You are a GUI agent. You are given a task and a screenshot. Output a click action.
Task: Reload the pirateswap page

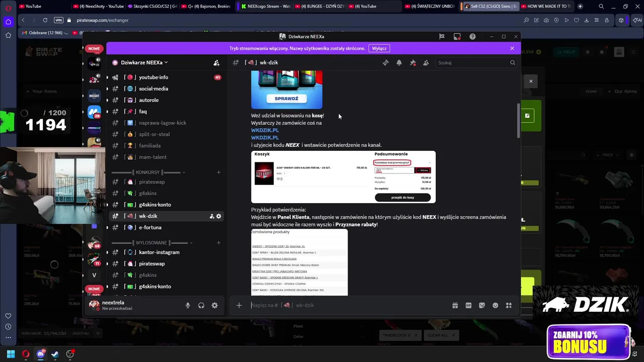pyautogui.click(x=45, y=20)
